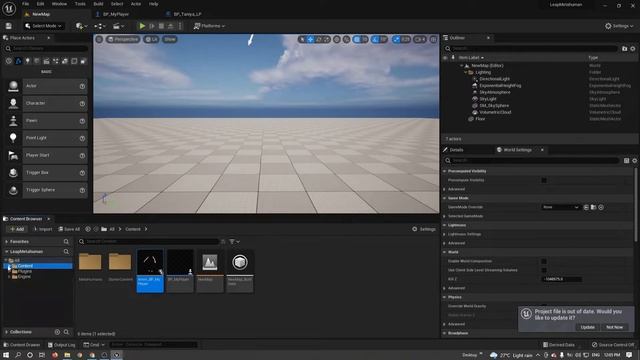Toggle Enable World Composition checkbox
This screenshot has height=360, width=640.
pyautogui.click(x=544, y=261)
